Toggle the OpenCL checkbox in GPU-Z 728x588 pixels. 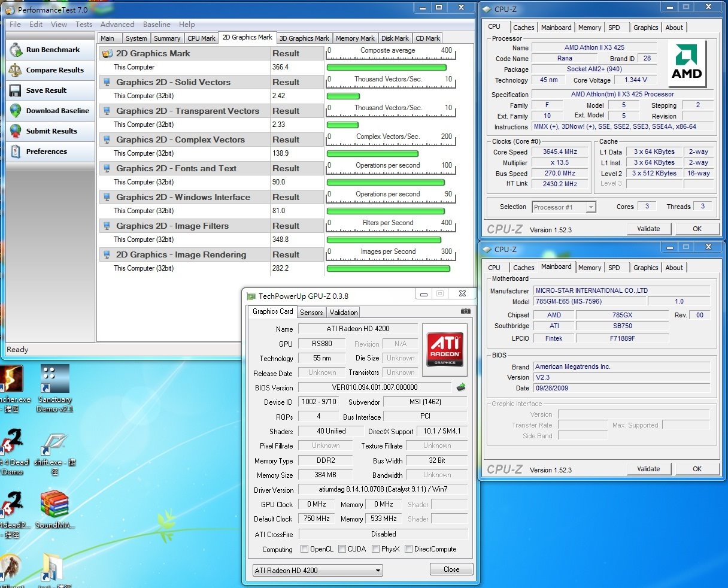pos(305,549)
